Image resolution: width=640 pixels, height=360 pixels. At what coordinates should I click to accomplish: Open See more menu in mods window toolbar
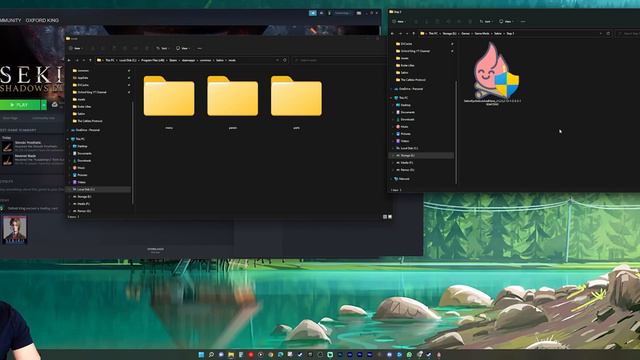point(200,48)
